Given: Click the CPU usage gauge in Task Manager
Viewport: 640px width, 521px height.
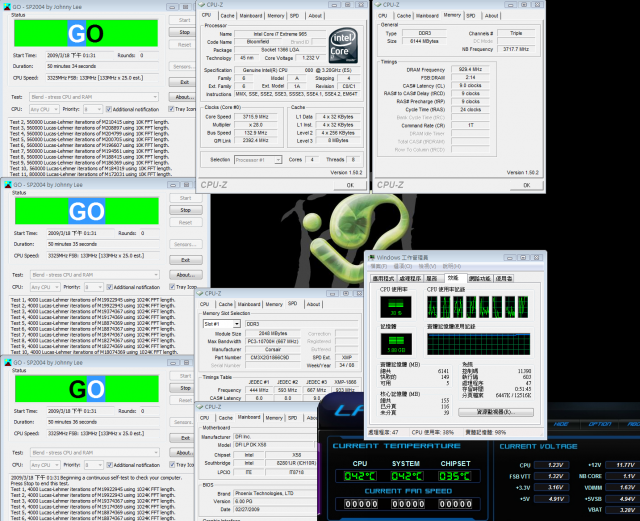Looking at the screenshot, I should click(396, 307).
